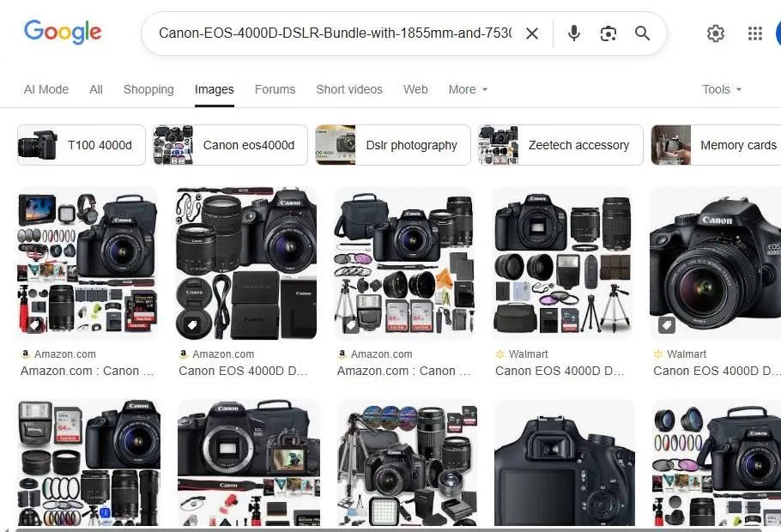This screenshot has width=781, height=532.
Task: Select the Zeetech accessory filter chip
Action: tap(560, 145)
